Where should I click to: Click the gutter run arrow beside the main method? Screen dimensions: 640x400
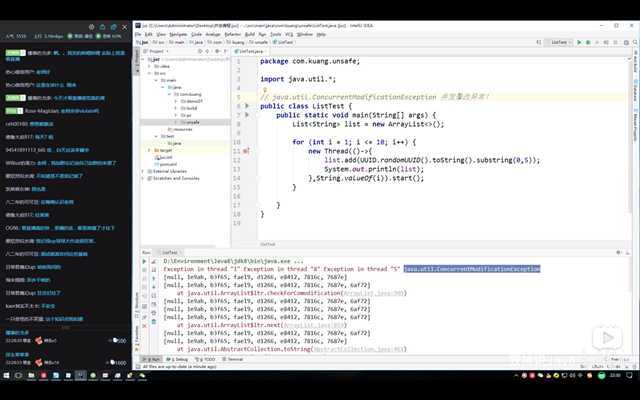(248, 114)
